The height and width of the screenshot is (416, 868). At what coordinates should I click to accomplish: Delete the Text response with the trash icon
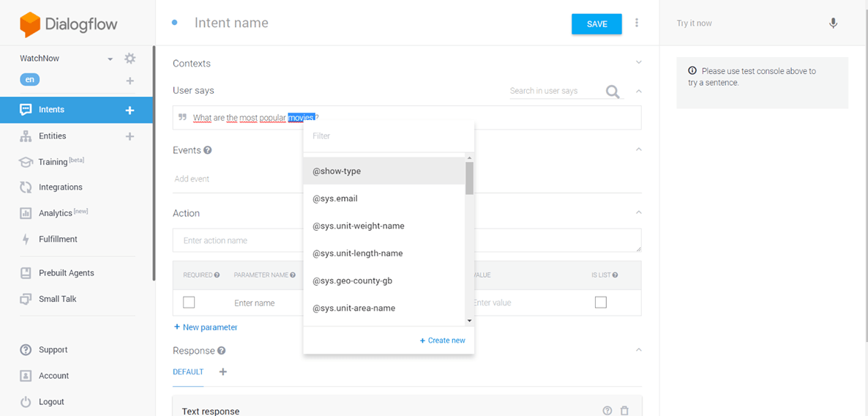624,411
